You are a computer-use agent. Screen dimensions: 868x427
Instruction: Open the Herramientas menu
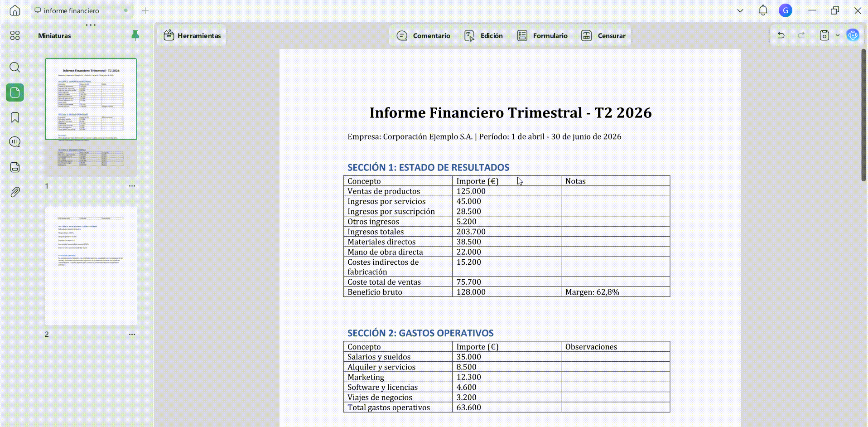[x=192, y=35]
